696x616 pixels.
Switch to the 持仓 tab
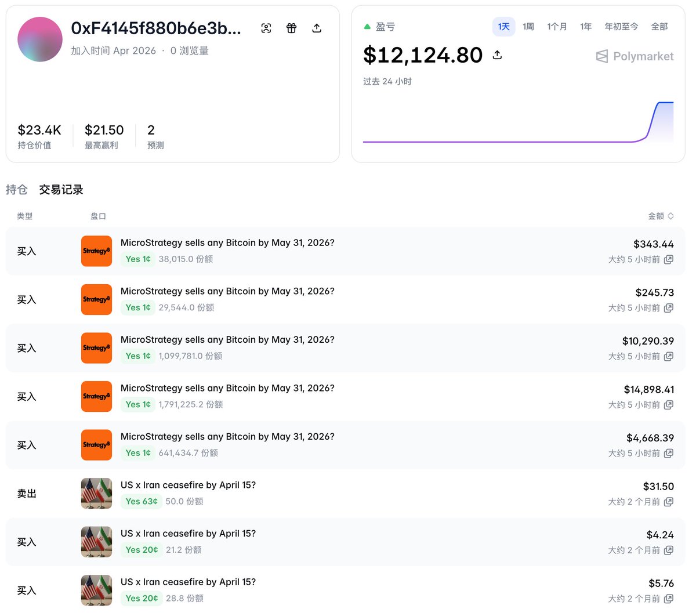pyautogui.click(x=17, y=190)
